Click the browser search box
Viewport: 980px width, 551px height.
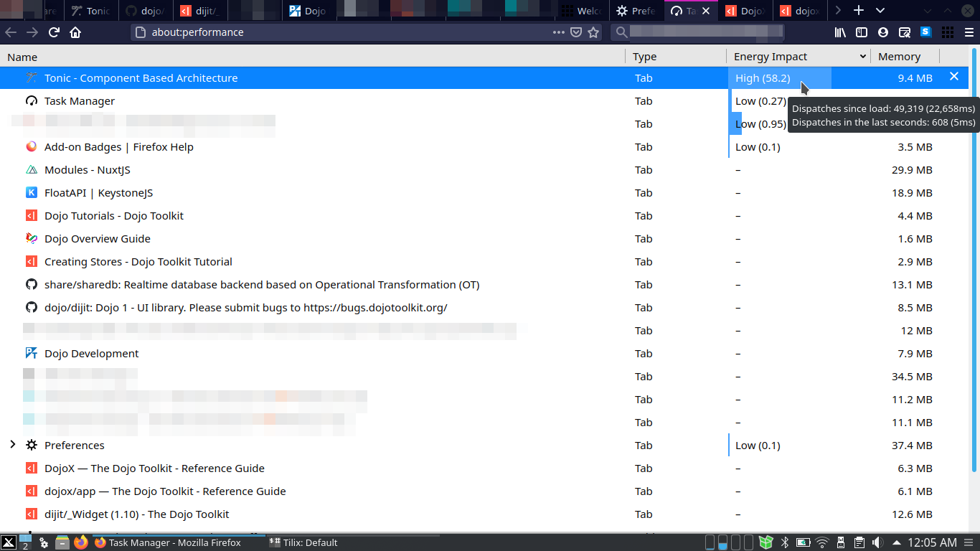tap(697, 32)
